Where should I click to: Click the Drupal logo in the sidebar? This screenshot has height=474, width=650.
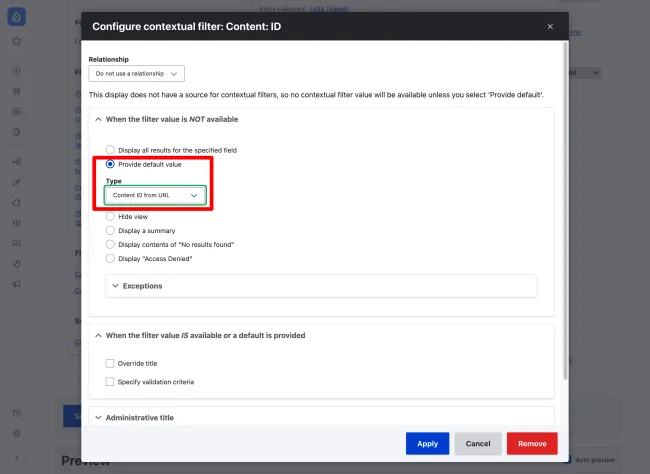click(x=17, y=16)
